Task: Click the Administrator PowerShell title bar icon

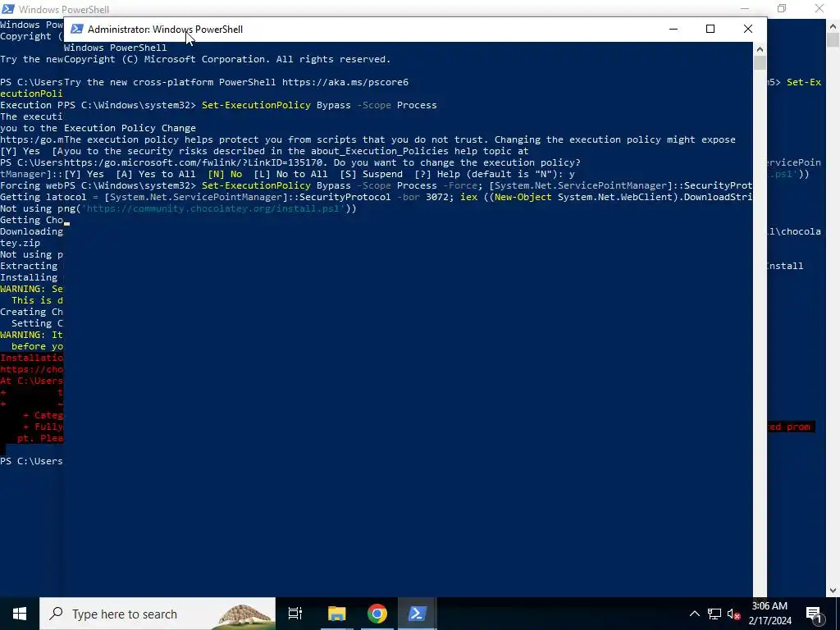Action: point(76,29)
